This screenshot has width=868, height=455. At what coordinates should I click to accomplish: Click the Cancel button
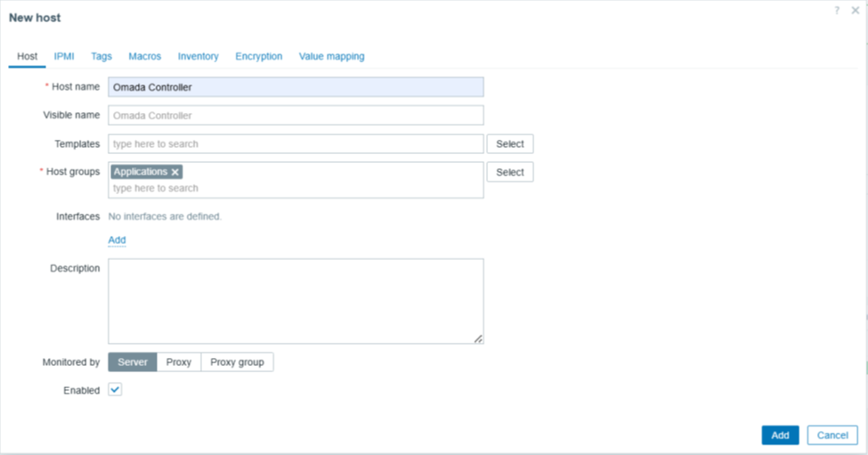(x=831, y=435)
